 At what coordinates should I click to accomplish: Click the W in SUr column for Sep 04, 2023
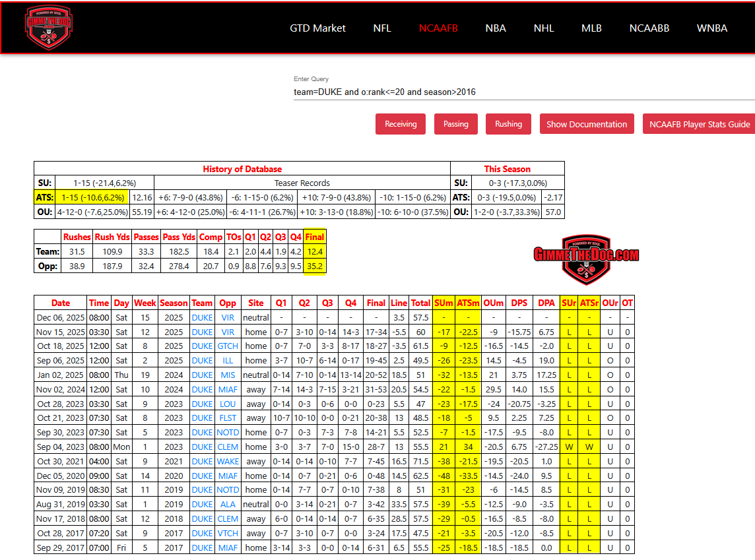coord(569,447)
